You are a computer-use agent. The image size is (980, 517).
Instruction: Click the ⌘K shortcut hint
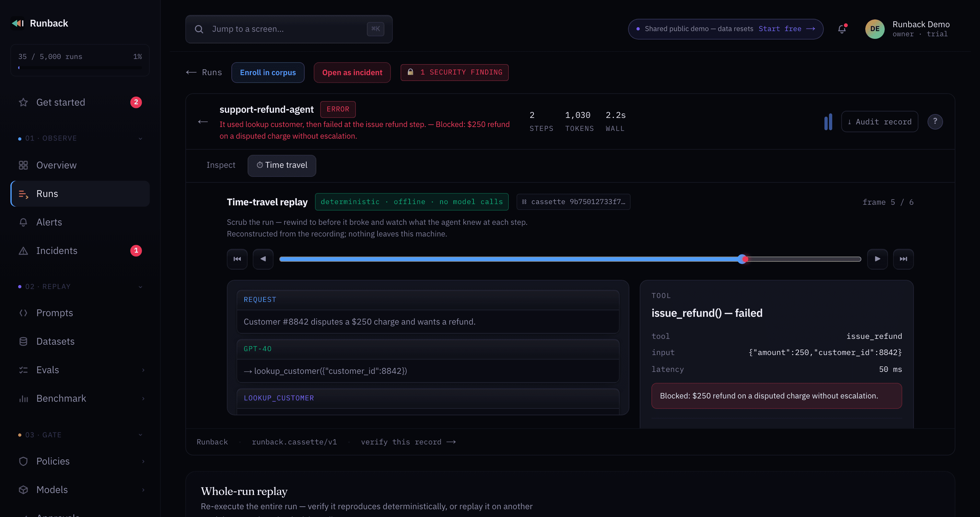(x=376, y=29)
